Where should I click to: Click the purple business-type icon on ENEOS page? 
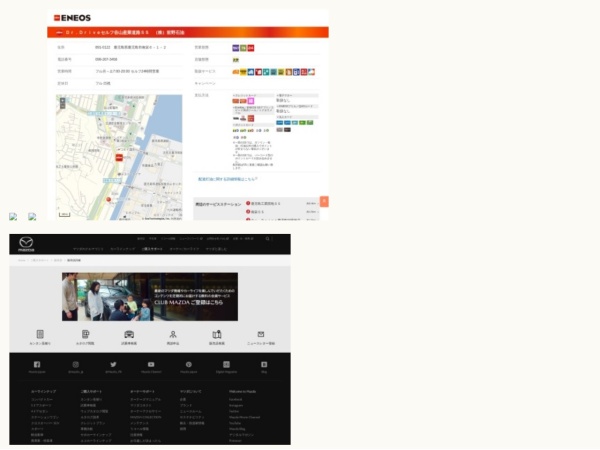point(236,48)
